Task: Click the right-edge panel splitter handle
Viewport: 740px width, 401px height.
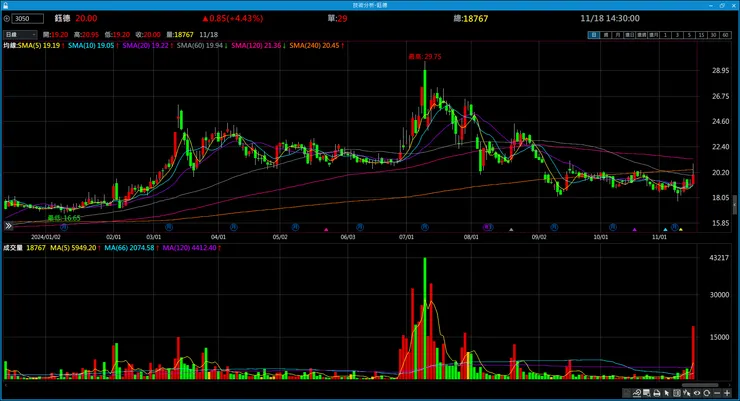Action: [x=734, y=205]
